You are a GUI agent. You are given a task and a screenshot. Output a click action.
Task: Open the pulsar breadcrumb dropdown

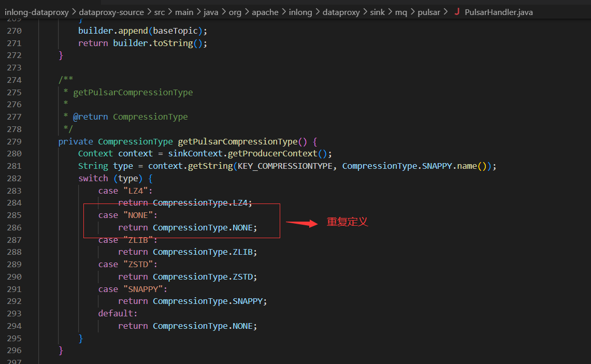[428, 12]
